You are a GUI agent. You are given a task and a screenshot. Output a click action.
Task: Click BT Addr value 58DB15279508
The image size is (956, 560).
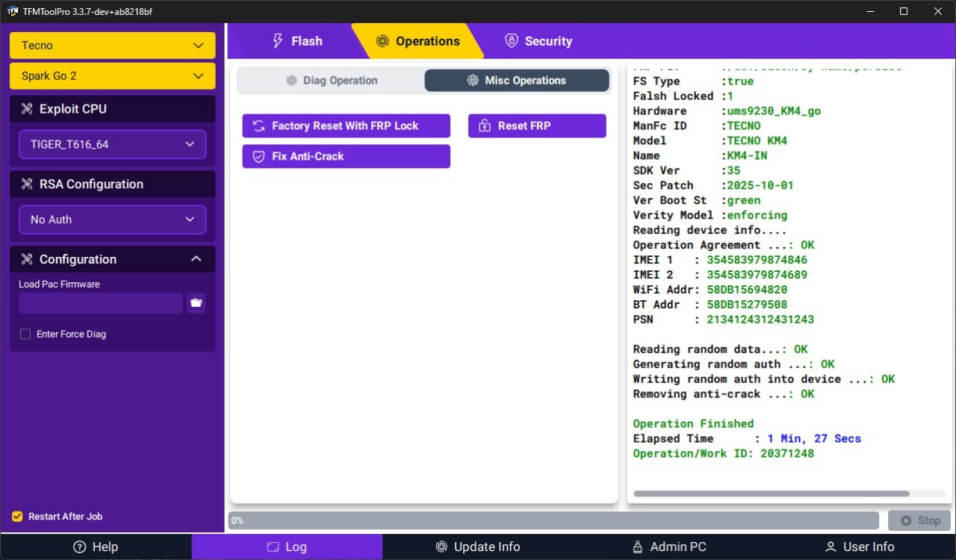[x=747, y=305]
